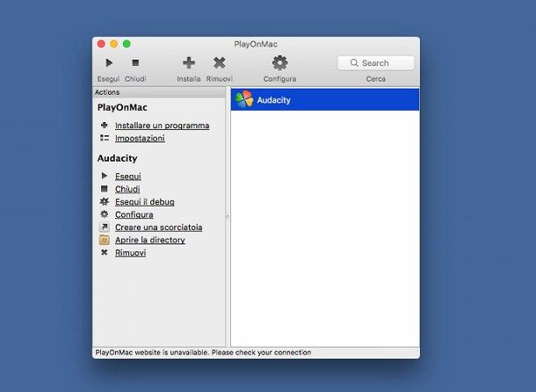The width and height of the screenshot is (536, 392).
Task: Open Configura via the toolbar gear icon
Action: [280, 63]
